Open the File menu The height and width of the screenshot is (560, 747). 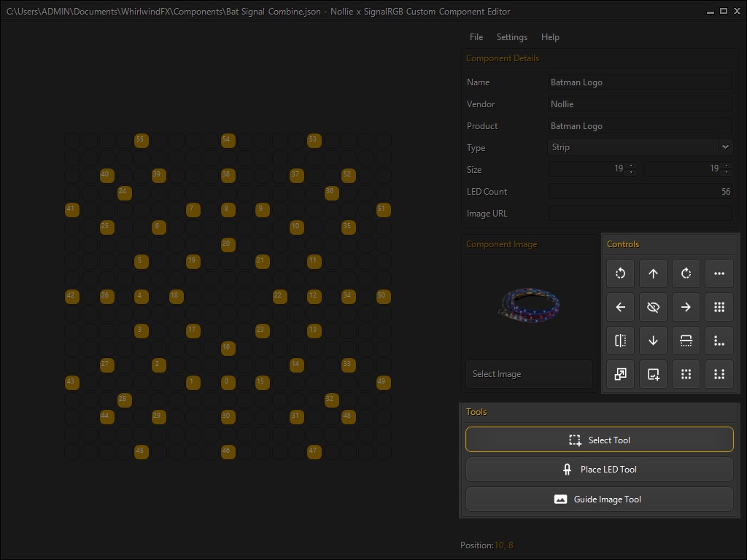click(476, 37)
